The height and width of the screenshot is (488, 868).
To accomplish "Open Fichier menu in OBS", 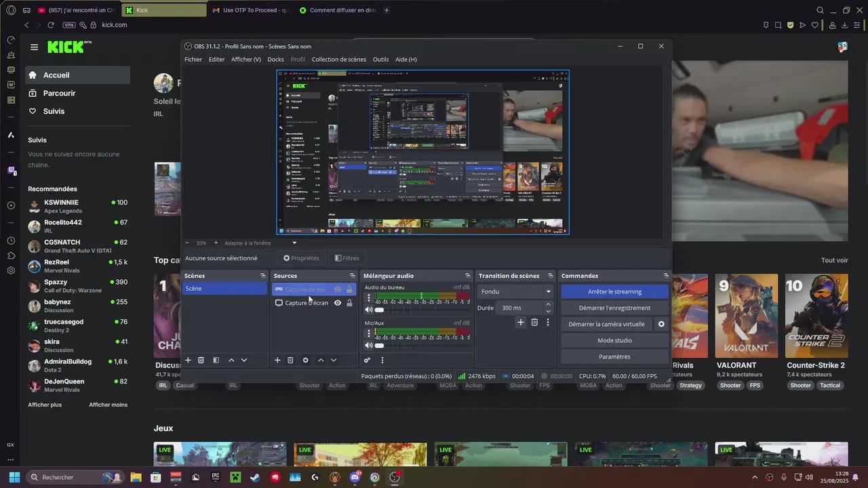I will click(x=193, y=60).
